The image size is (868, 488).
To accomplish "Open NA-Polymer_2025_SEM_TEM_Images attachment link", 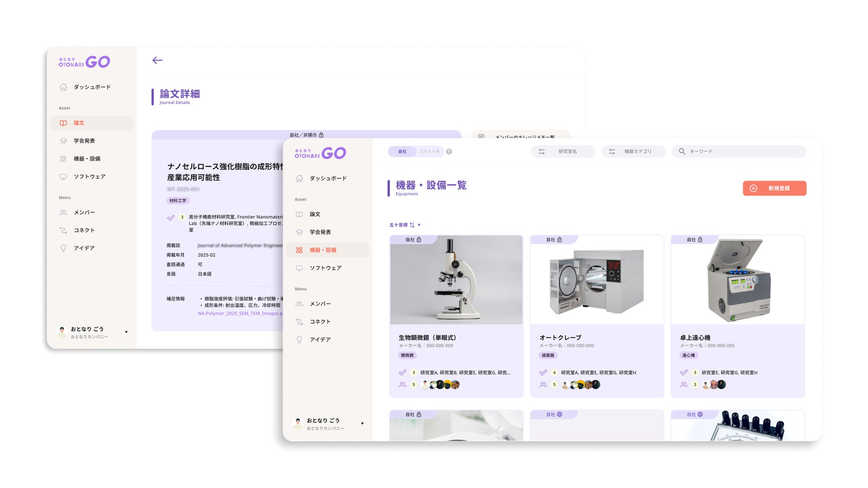I will pyautogui.click(x=240, y=313).
